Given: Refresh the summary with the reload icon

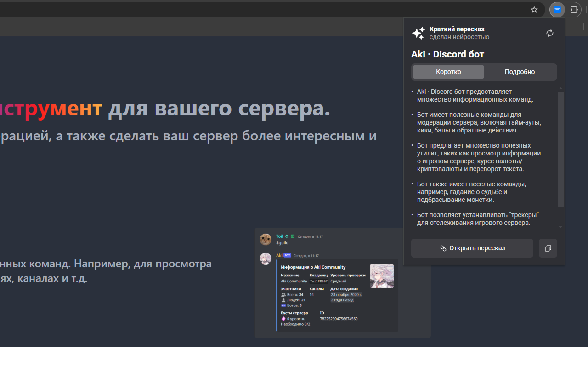Looking at the screenshot, I should 550,33.
